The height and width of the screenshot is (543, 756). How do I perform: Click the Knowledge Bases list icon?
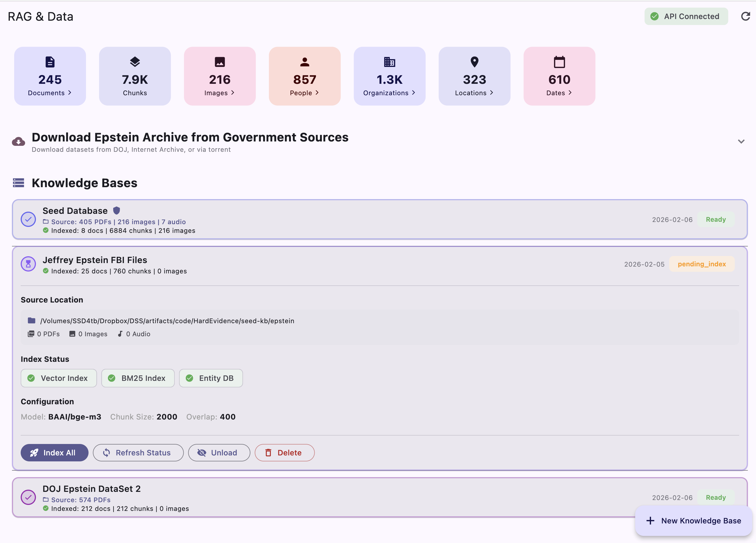pos(18,183)
